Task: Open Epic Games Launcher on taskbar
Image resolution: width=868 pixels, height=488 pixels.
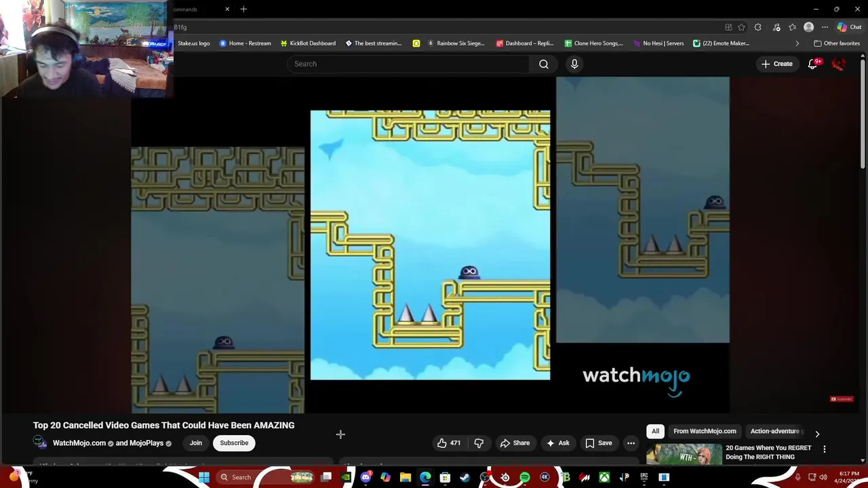Action: [x=644, y=477]
